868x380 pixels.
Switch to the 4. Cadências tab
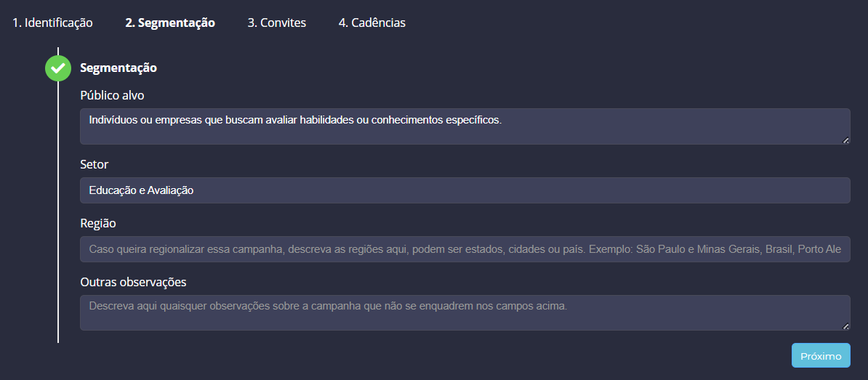pyautogui.click(x=372, y=23)
